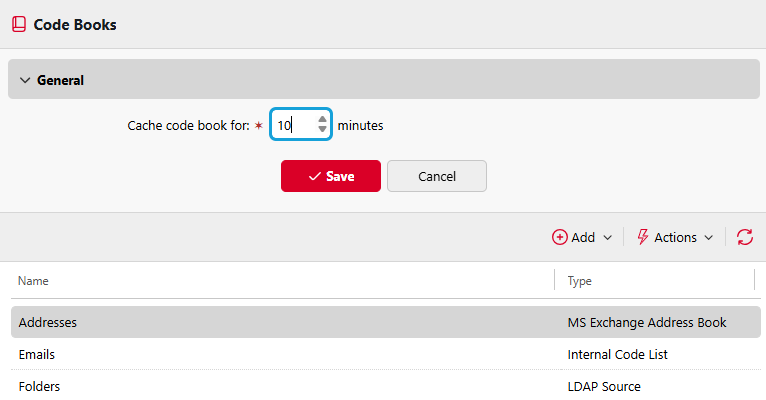Image resolution: width=766 pixels, height=400 pixels.
Task: Open the Actions dropdown arrow
Action: pos(708,238)
